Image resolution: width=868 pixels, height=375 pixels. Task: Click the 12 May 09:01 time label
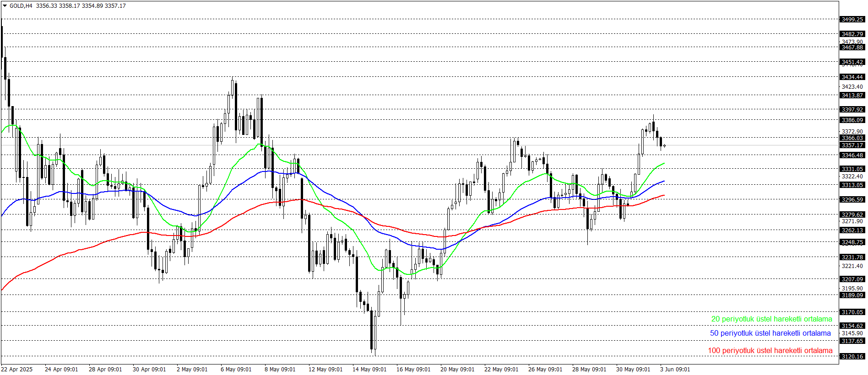(325, 370)
